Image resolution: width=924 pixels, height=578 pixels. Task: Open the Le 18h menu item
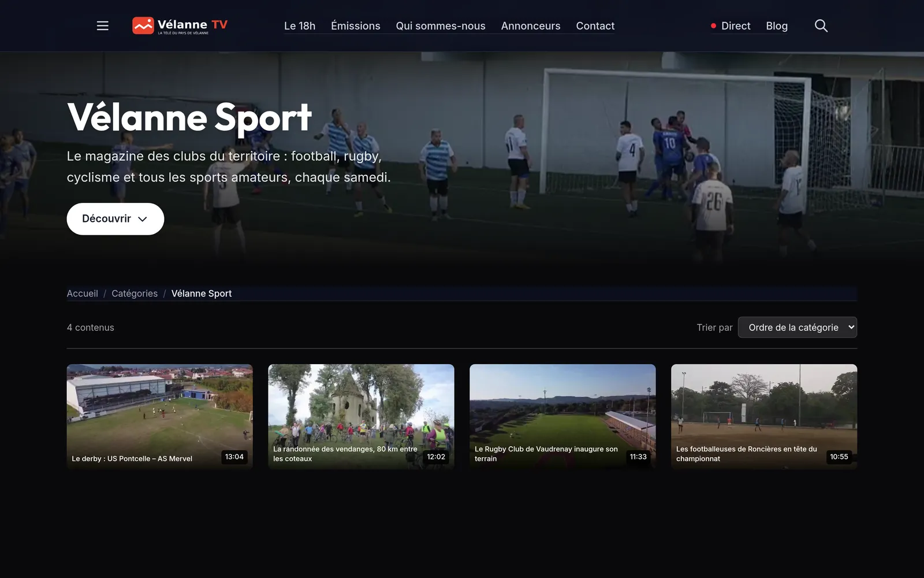point(300,26)
